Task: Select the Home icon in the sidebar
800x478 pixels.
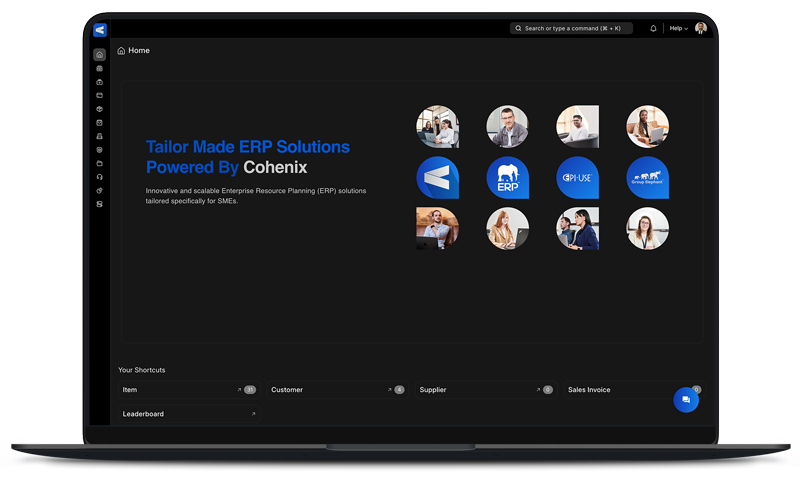Action: tap(99, 55)
